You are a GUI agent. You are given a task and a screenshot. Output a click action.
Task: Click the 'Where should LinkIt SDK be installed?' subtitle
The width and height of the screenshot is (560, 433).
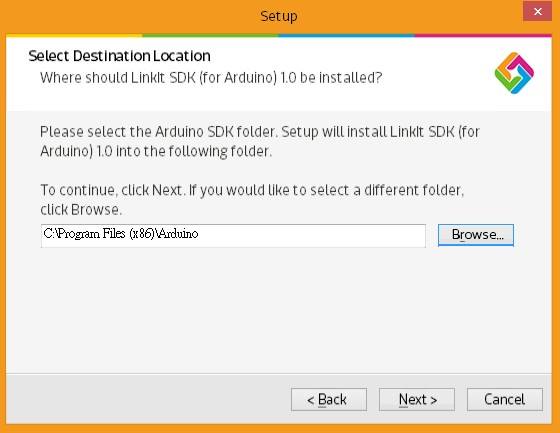click(211, 78)
